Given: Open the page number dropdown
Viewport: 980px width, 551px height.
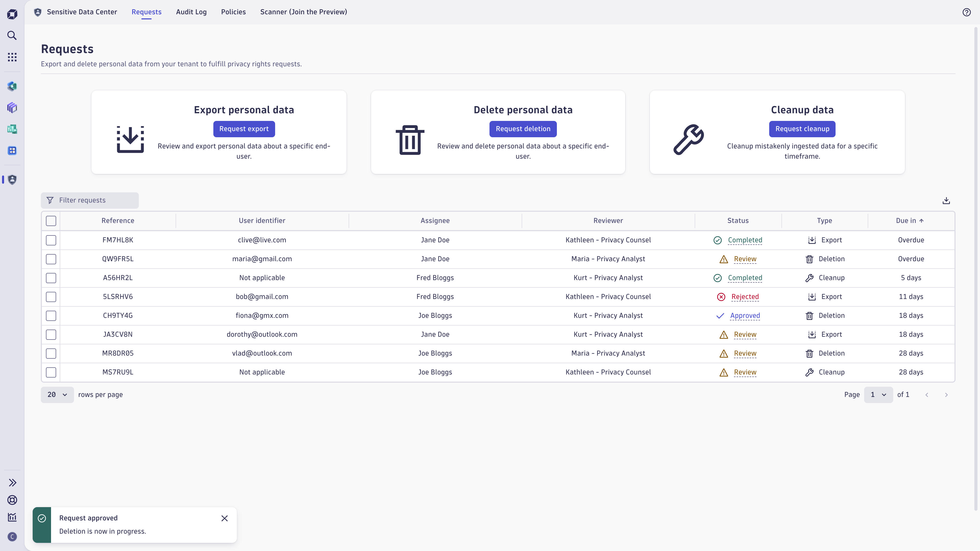Looking at the screenshot, I should 879,395.
